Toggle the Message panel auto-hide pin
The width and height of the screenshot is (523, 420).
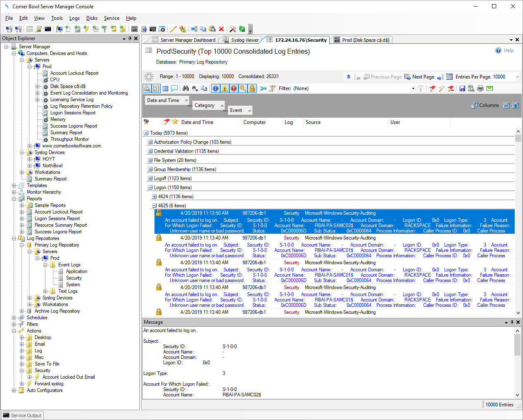click(x=512, y=322)
